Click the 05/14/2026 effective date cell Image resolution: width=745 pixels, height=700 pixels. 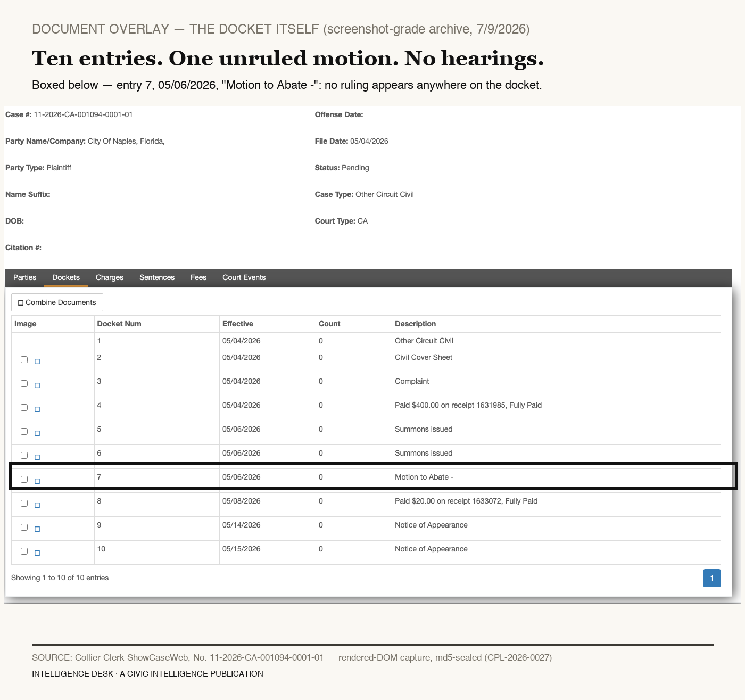[268, 529]
